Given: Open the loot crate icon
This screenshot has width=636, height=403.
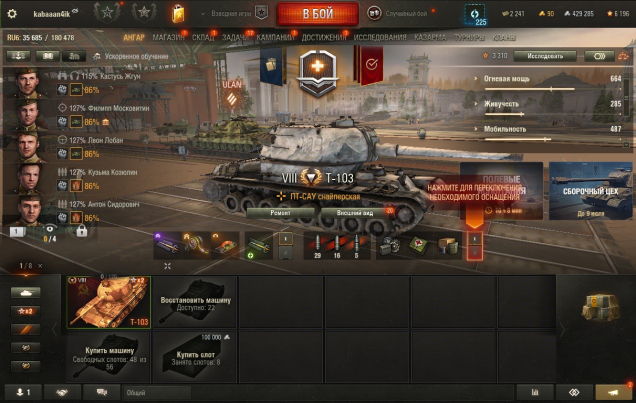Looking at the screenshot, I should [600, 306].
